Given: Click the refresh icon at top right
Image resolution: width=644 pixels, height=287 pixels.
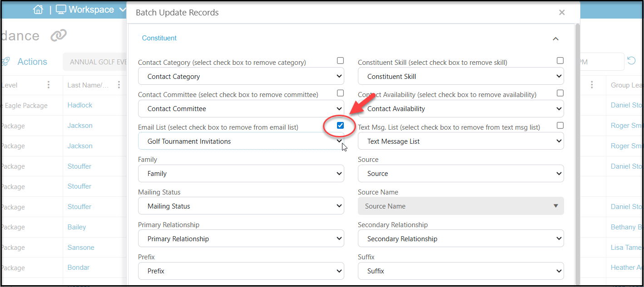Looking at the screenshot, I should pos(631,61).
